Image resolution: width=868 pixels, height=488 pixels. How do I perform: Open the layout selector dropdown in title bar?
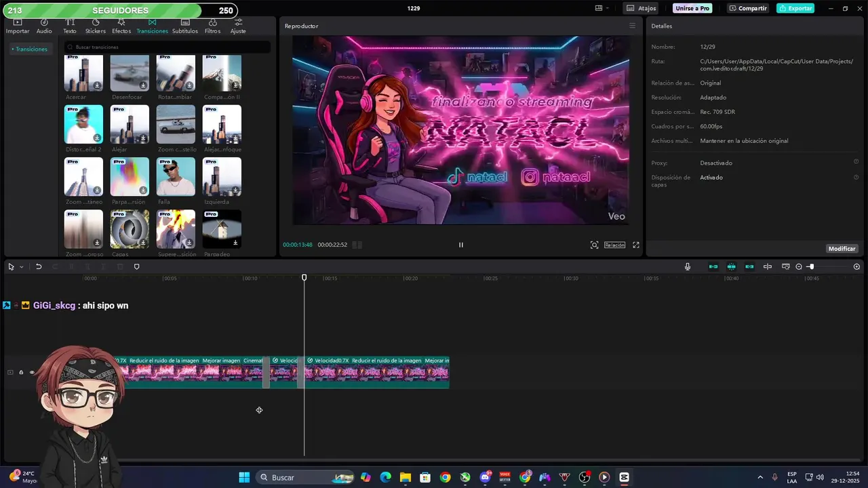[x=602, y=8]
